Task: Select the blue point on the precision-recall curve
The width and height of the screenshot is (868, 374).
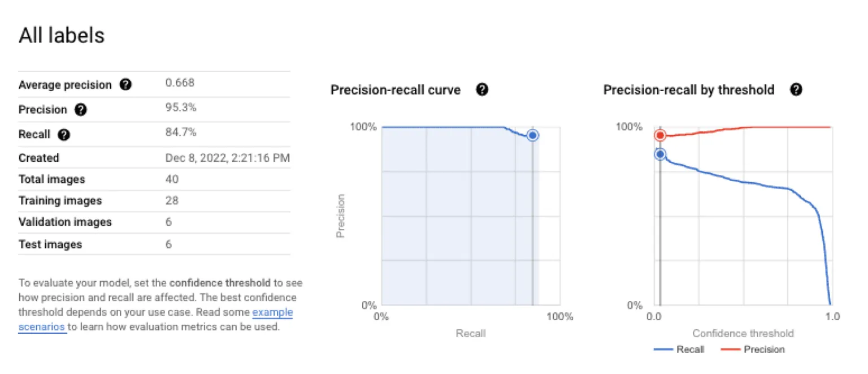Action: click(x=532, y=135)
